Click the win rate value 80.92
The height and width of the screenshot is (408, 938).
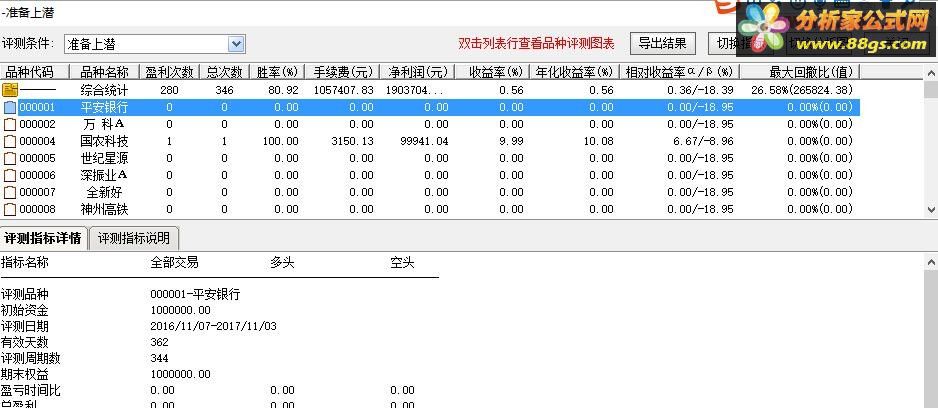click(x=284, y=90)
